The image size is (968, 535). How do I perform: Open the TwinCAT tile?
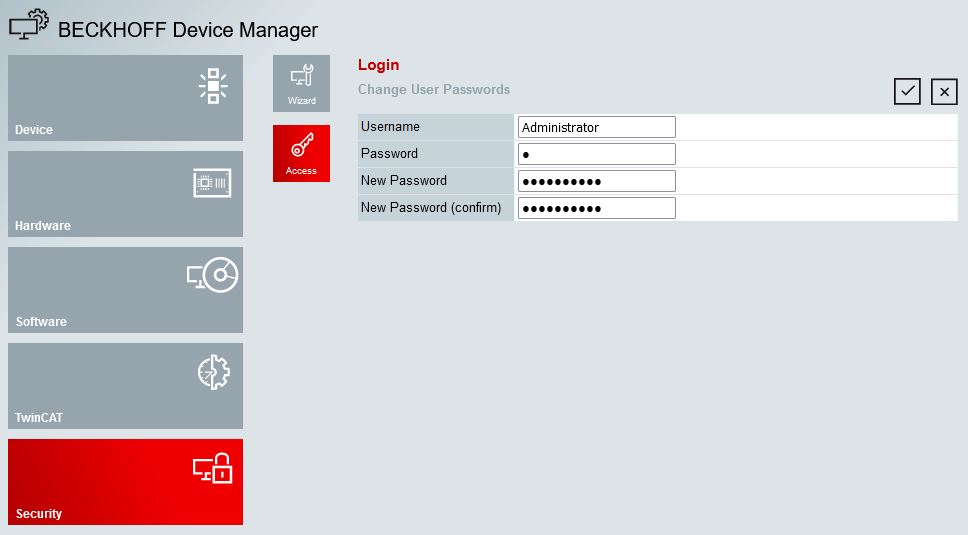(125, 386)
